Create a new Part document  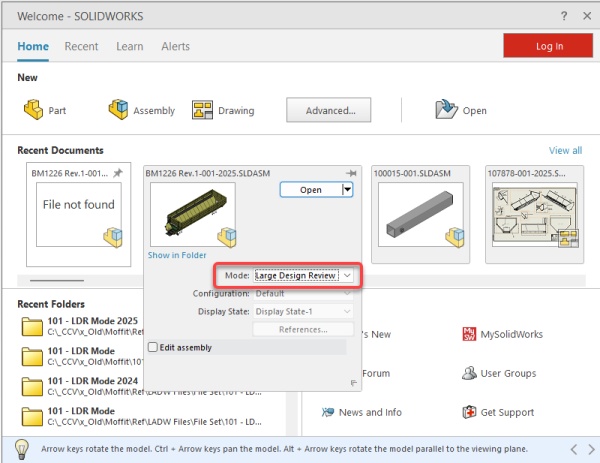(45, 110)
